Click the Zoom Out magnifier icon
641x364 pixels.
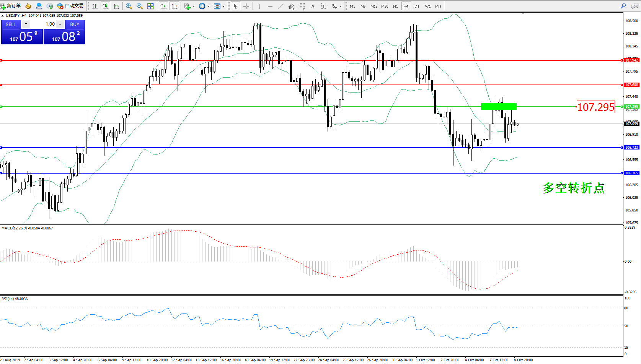140,6
